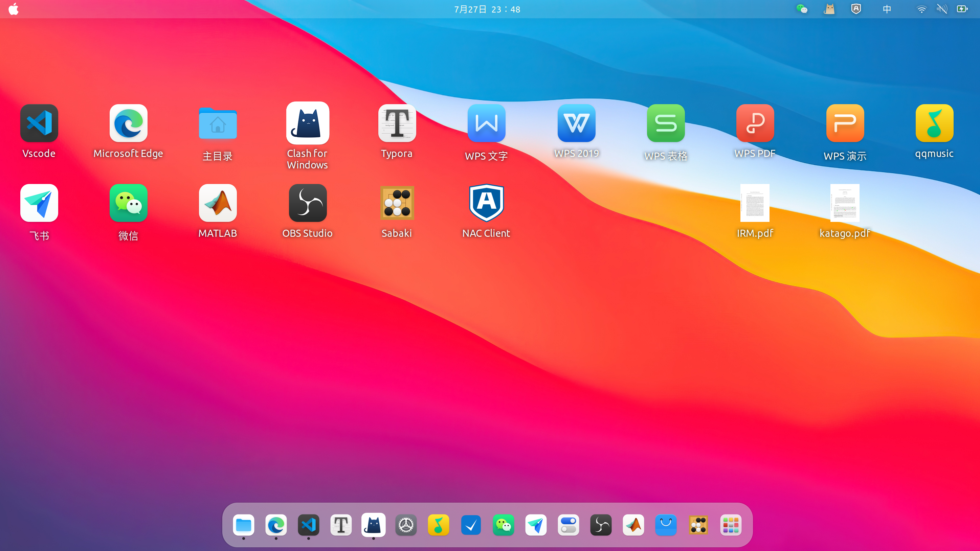This screenshot has height=551, width=980.
Task: Launch WPS 表格 spreadsheet icon
Action: tap(666, 123)
